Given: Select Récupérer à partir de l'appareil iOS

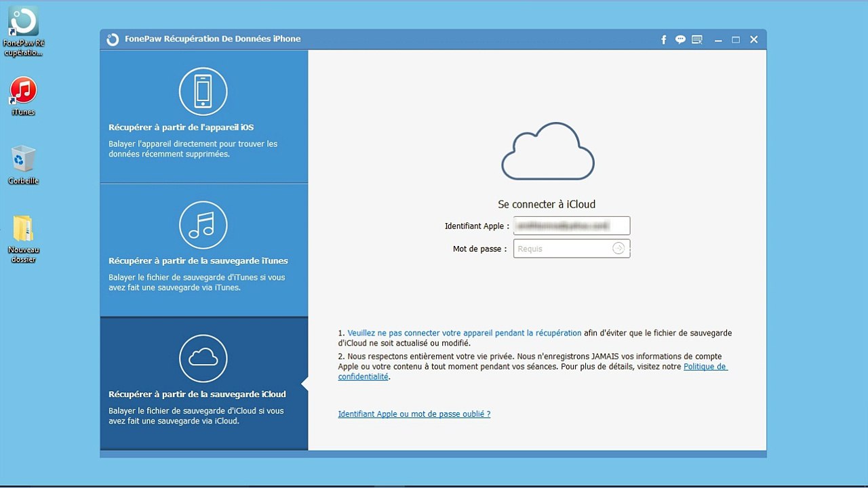Looking at the screenshot, I should pos(204,117).
